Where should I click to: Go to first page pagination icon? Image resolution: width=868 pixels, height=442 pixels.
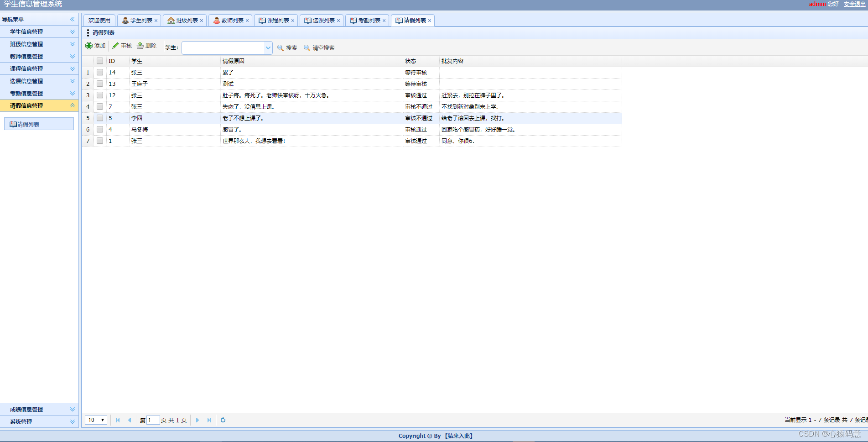tap(118, 420)
